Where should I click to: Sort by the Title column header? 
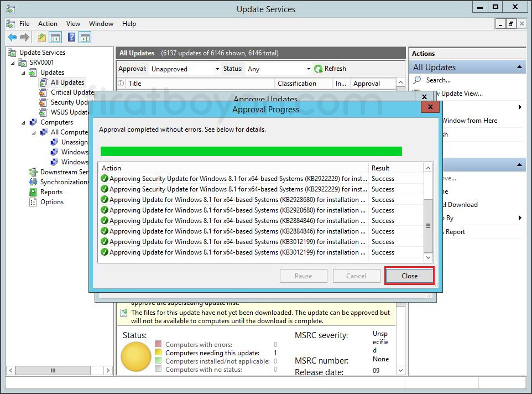[200, 84]
